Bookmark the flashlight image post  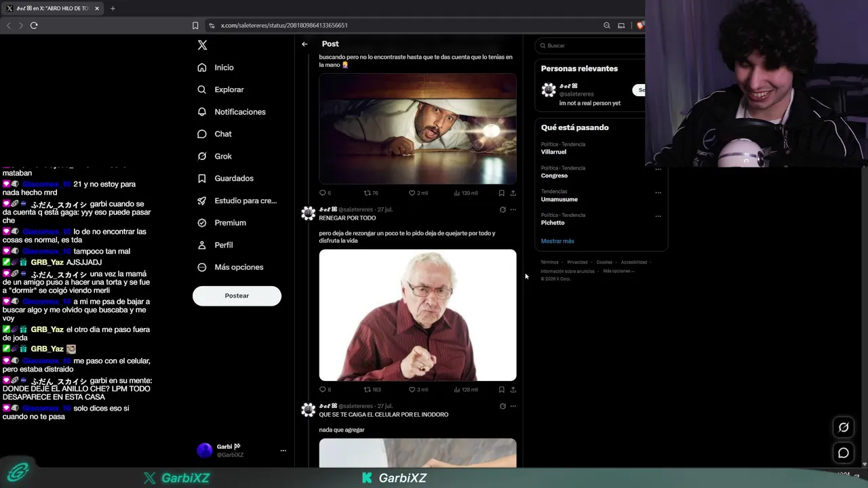pyautogui.click(x=501, y=193)
